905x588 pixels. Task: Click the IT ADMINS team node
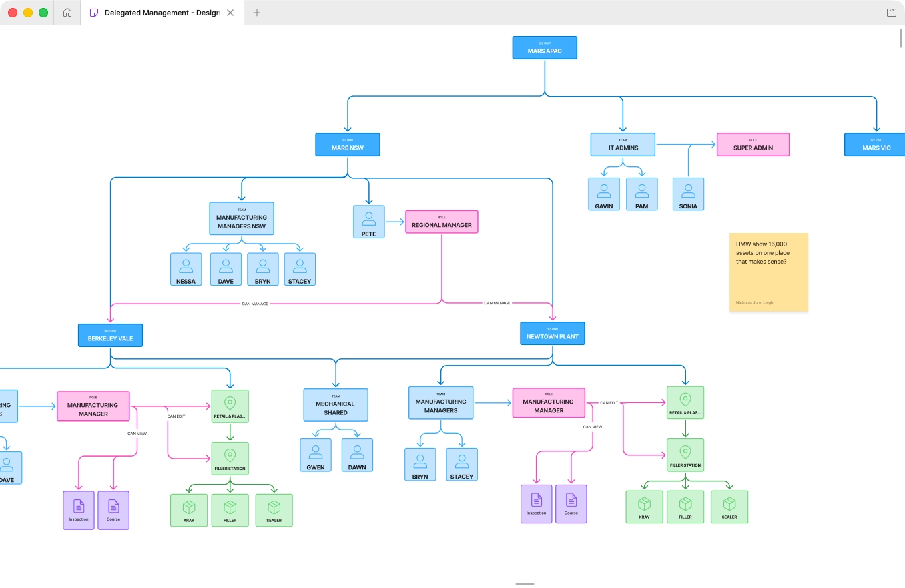[623, 144]
